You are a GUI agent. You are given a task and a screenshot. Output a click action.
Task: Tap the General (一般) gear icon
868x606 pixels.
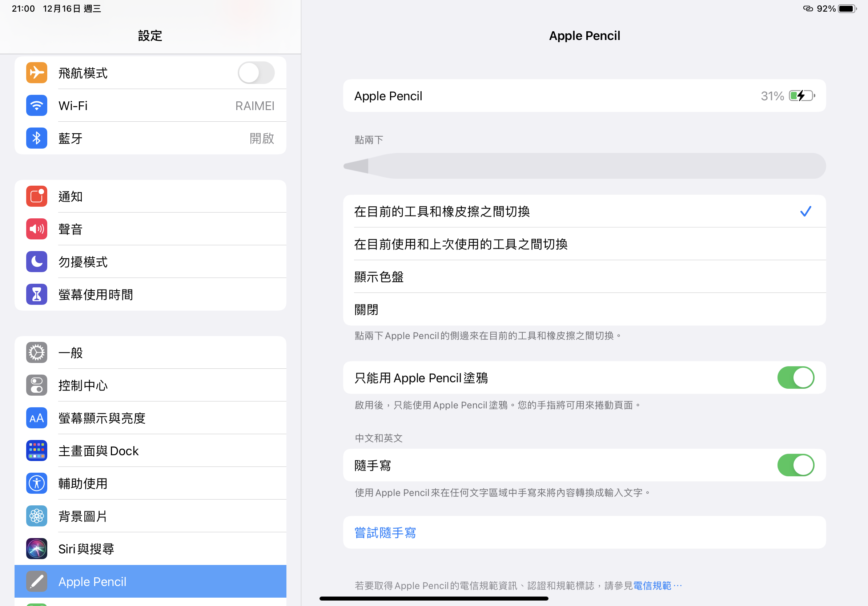tap(37, 352)
